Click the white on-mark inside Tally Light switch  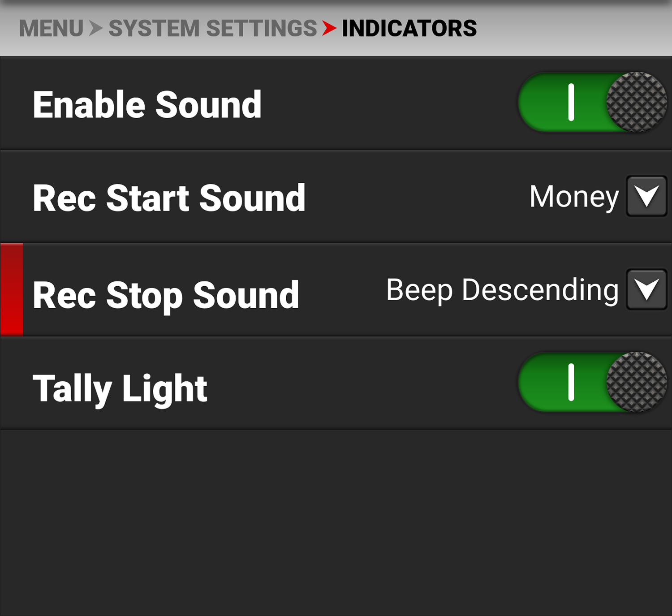click(571, 382)
